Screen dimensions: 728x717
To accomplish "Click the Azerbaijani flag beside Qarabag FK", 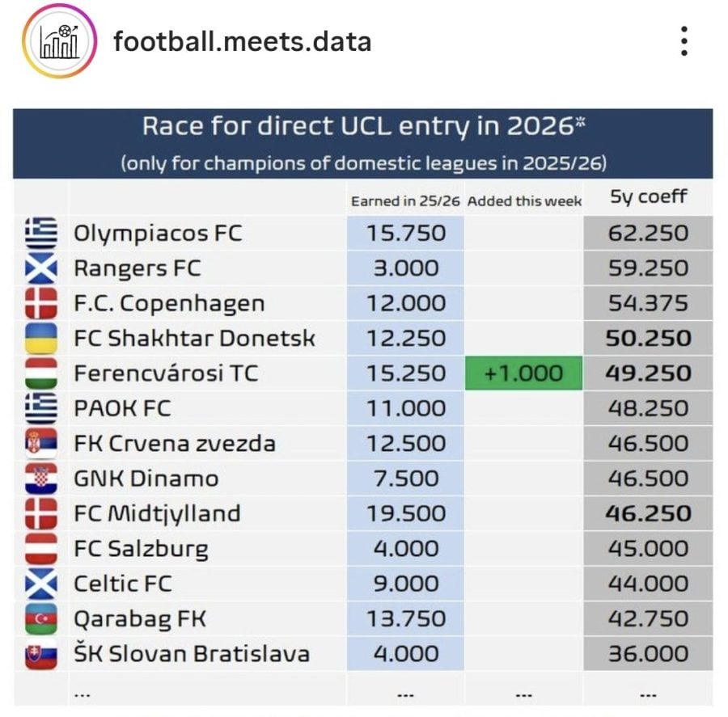I will 41,619.
